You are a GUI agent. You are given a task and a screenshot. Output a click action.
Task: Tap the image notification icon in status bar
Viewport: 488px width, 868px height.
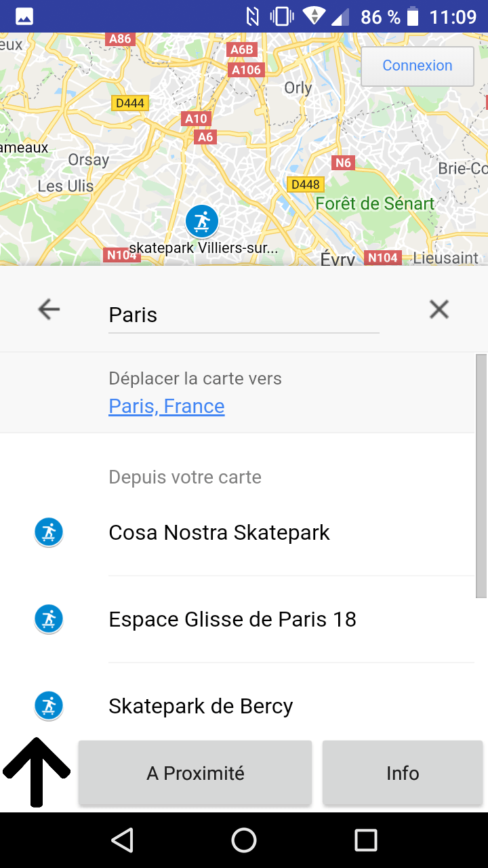(x=24, y=16)
